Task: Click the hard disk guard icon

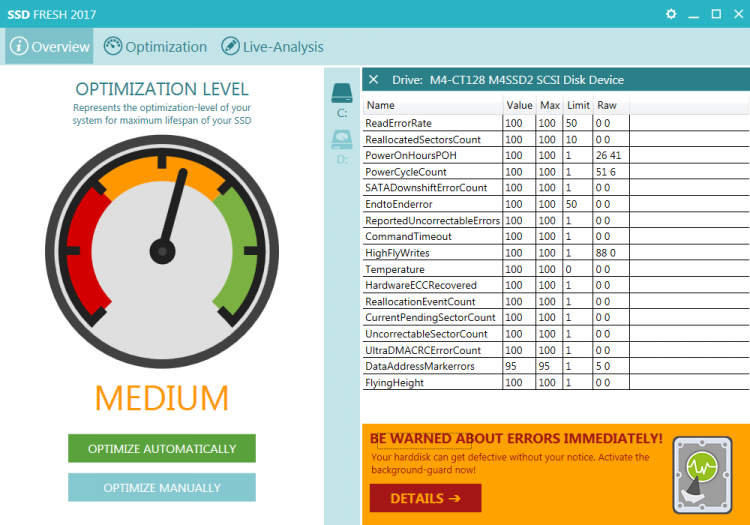Action: click(x=702, y=475)
